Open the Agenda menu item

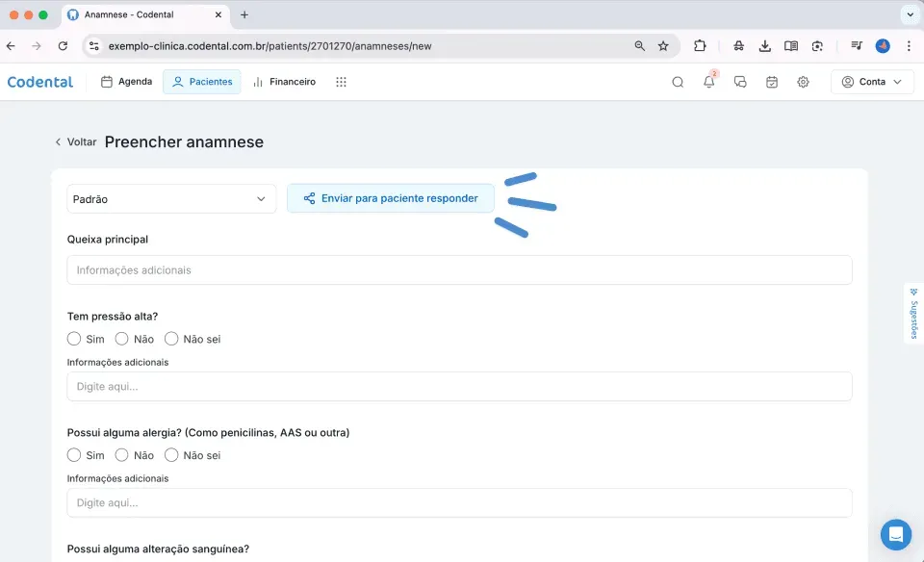tap(126, 82)
